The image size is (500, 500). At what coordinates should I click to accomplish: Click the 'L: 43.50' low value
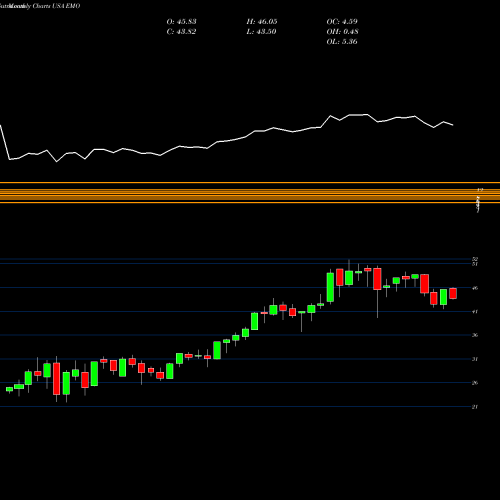click(261, 32)
